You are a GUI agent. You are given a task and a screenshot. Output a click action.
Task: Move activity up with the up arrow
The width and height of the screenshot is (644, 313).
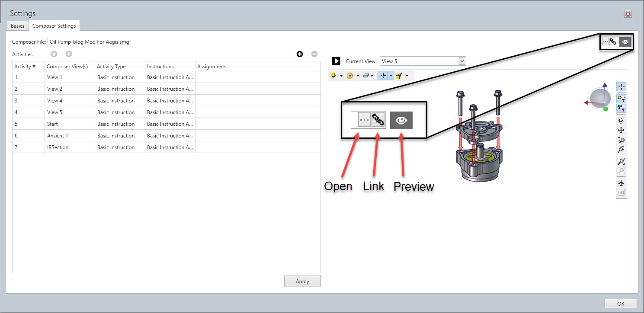coord(54,54)
